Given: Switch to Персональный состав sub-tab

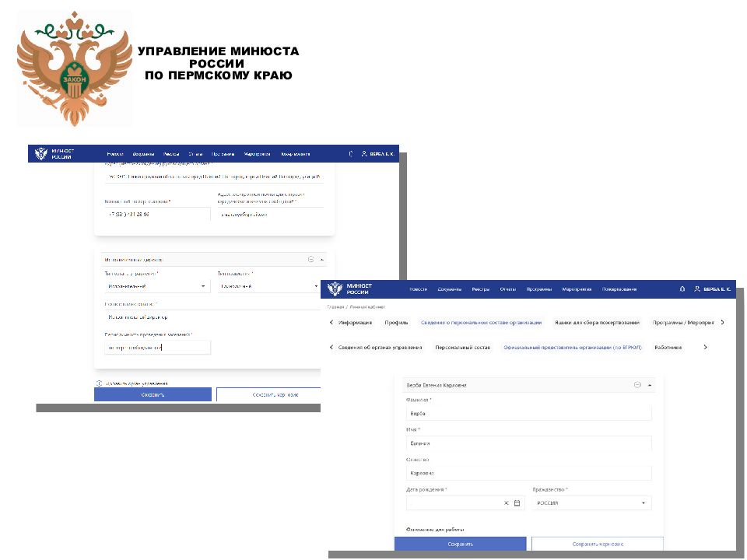Looking at the screenshot, I should [x=462, y=347].
